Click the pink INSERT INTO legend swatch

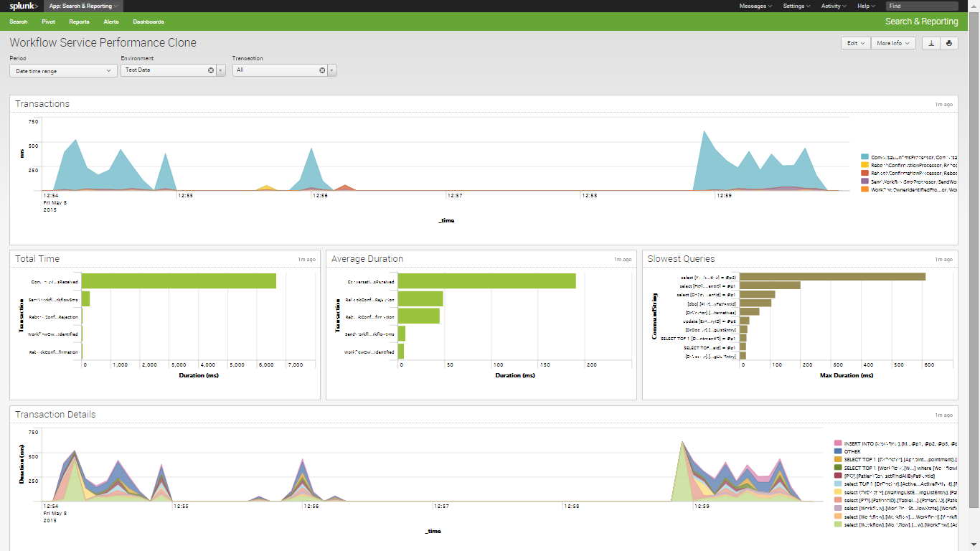click(x=837, y=444)
